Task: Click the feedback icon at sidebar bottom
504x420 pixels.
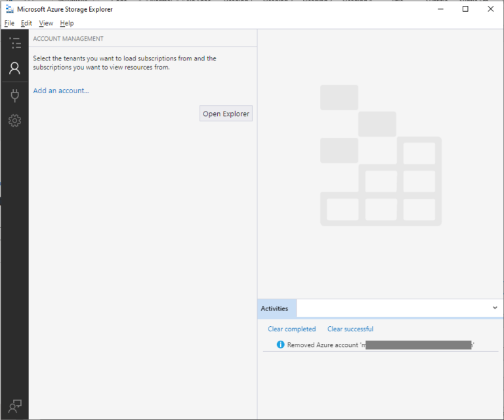Action: pos(15,406)
